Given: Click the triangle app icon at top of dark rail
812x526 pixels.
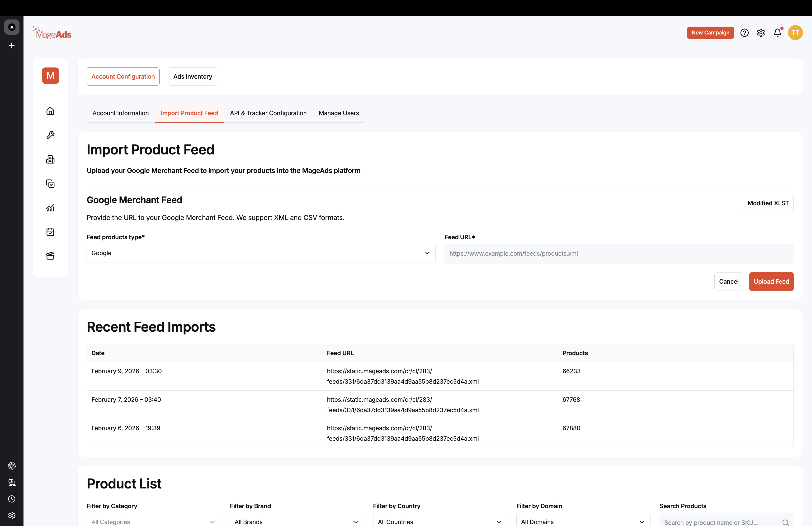Looking at the screenshot, I should [12, 27].
